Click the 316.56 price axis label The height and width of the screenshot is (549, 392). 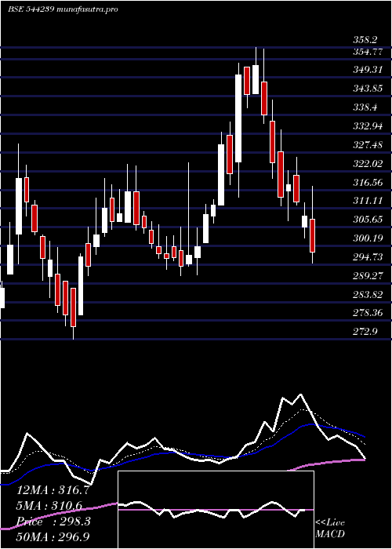[368, 183]
